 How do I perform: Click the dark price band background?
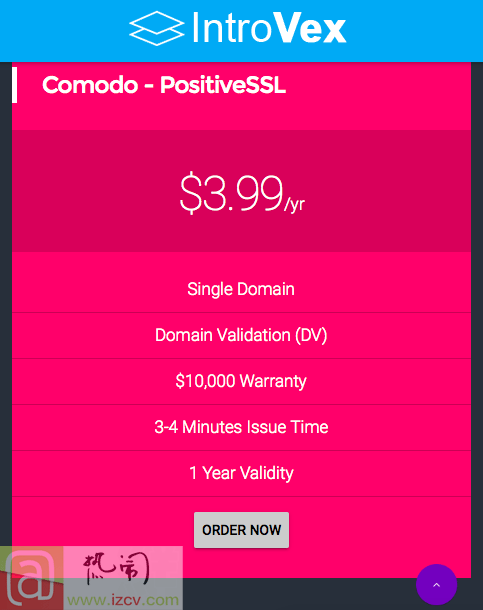(x=97, y=191)
